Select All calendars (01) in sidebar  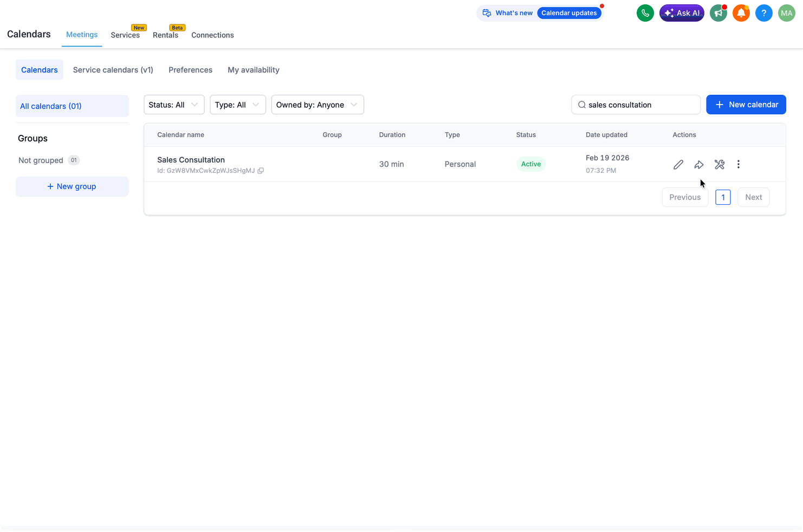point(72,106)
